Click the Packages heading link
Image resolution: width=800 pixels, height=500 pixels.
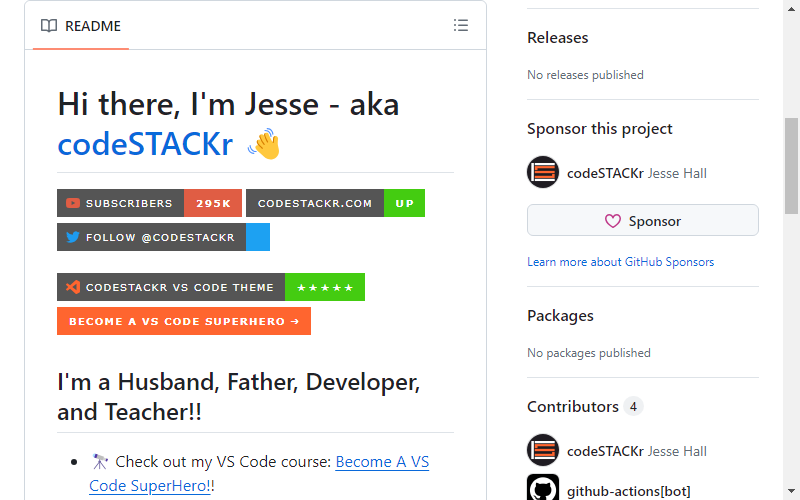coord(560,316)
